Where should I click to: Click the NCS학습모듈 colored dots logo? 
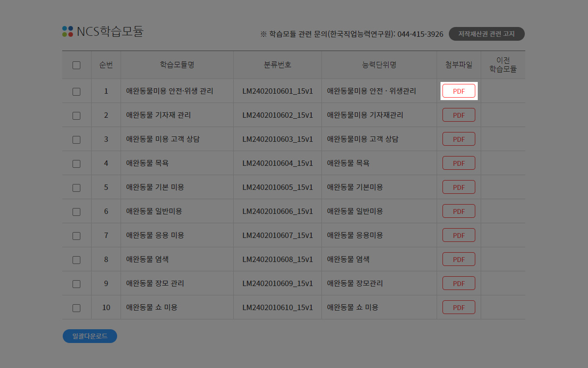click(68, 31)
